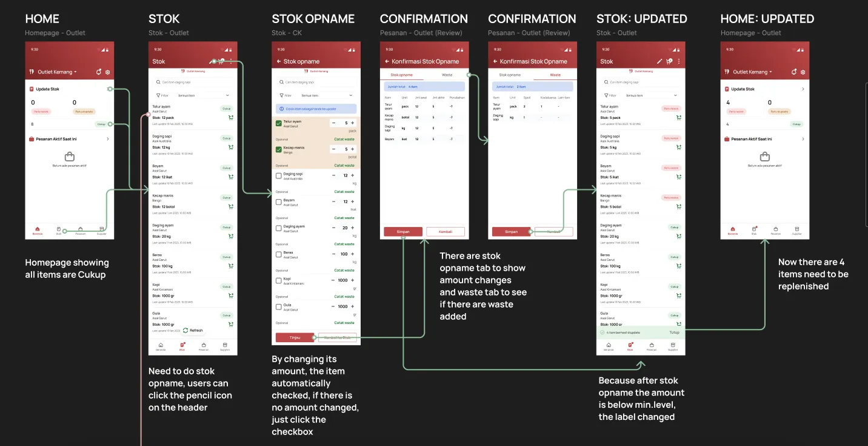Add Telur ayam to cart in Stok: Updated
Image resolution: width=868 pixels, height=446 pixels.
[x=679, y=118]
